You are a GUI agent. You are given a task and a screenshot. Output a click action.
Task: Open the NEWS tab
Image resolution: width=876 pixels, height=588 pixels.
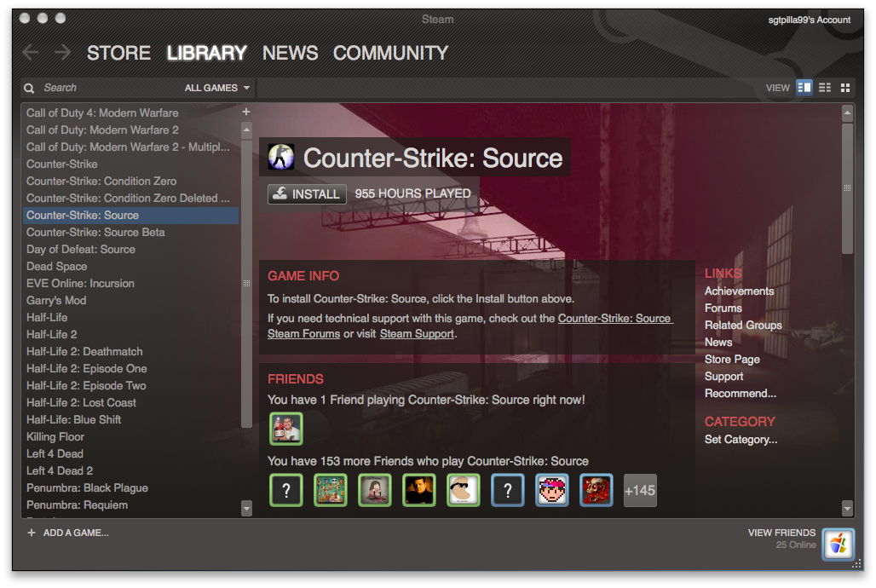click(290, 53)
